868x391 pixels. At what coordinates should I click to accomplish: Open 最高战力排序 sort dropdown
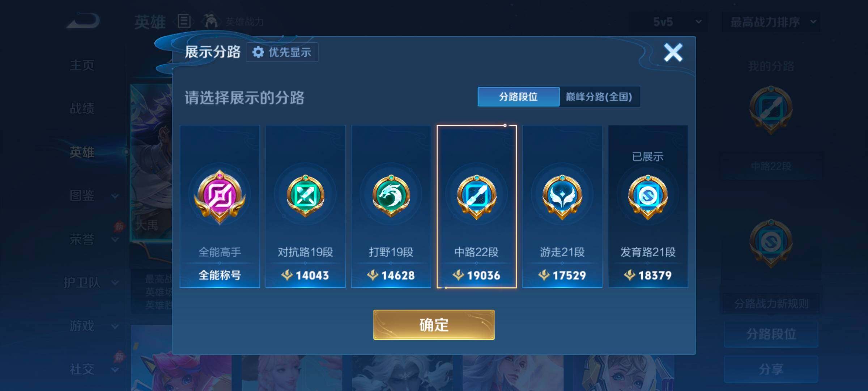point(771,22)
